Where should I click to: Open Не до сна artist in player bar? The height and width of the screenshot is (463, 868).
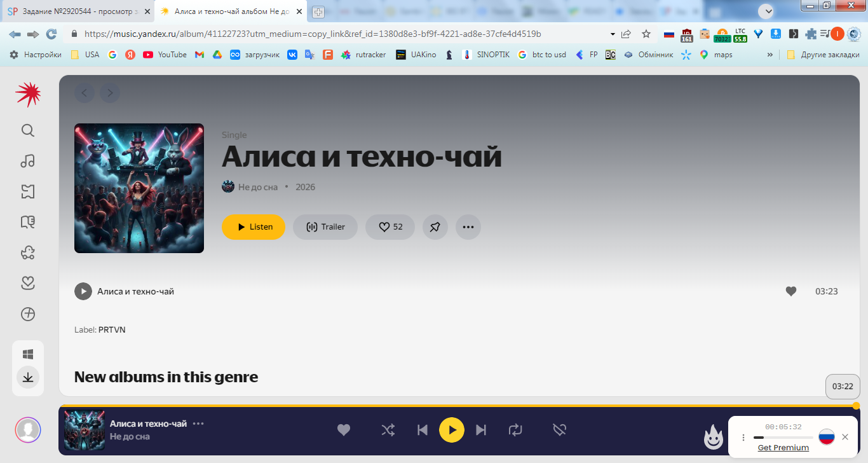130,437
